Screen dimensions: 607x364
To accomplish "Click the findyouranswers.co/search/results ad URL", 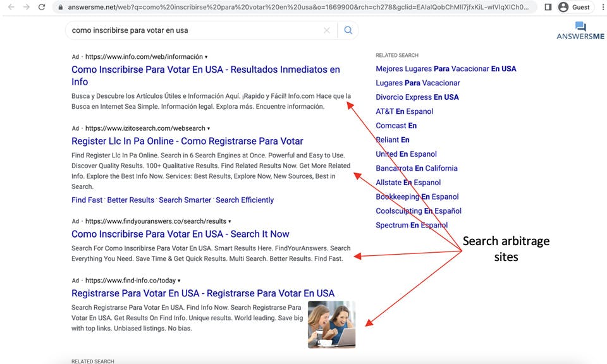I will tap(156, 221).
